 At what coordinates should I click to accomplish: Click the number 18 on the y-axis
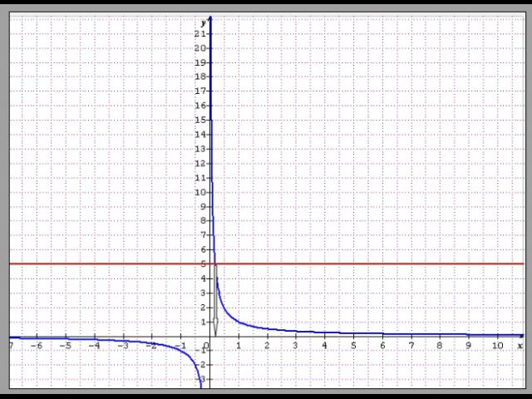point(199,77)
